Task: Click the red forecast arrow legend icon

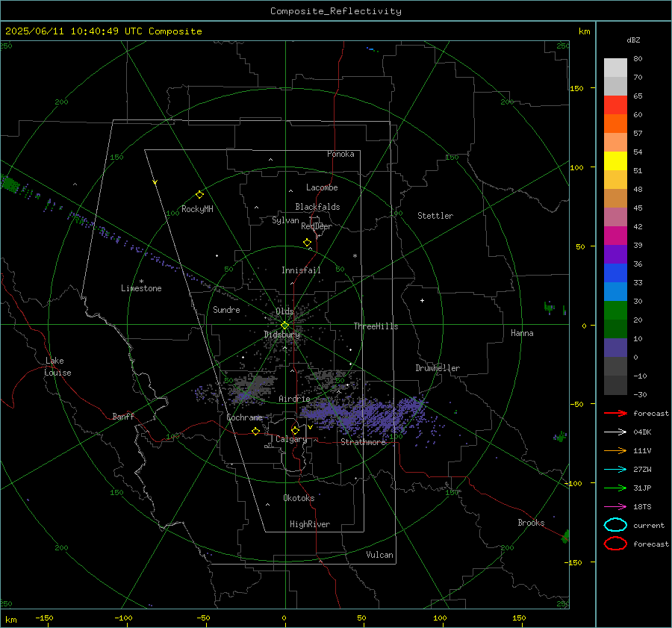Action: (615, 413)
